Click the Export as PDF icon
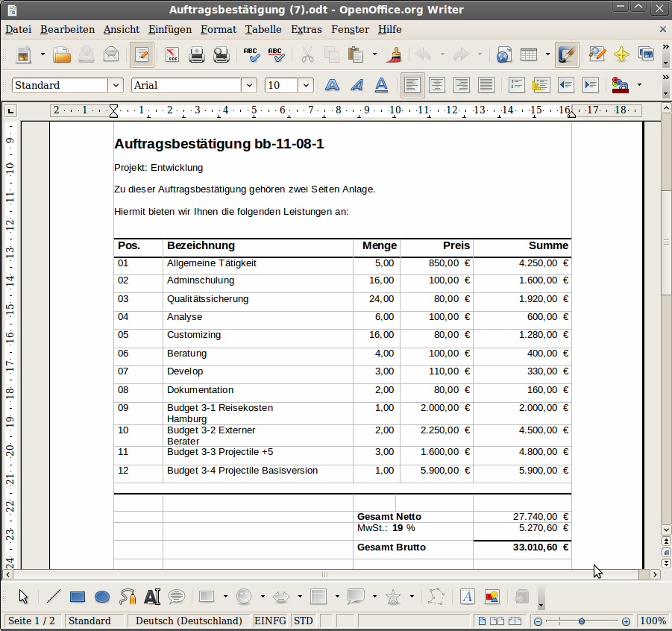This screenshot has width=672, height=631. (172, 54)
